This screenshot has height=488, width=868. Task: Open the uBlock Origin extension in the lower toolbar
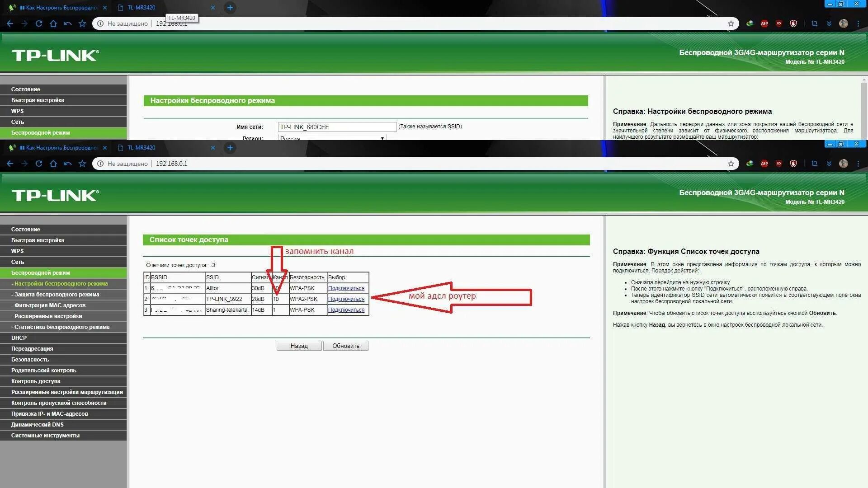coord(778,164)
